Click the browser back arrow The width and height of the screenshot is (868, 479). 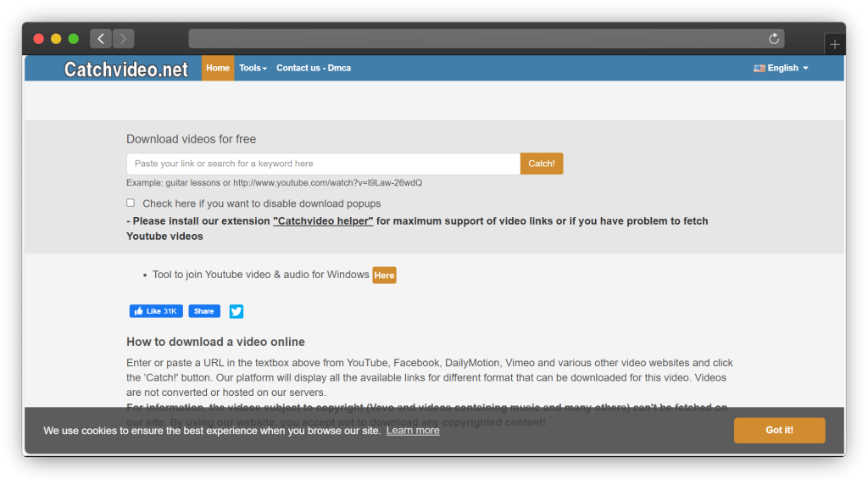[x=101, y=39]
